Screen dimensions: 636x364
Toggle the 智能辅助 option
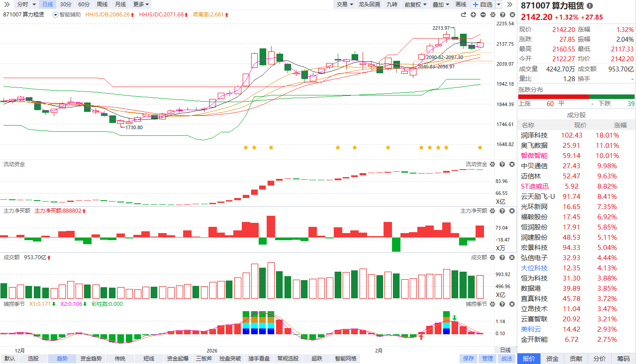(67, 15)
